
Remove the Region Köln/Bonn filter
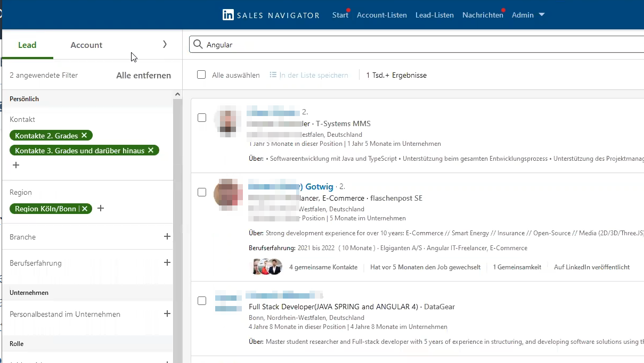[85, 209]
